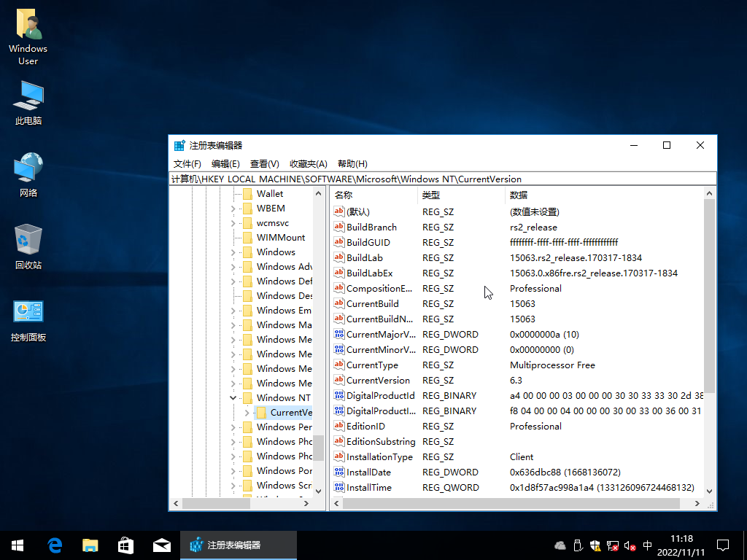
Task: Click the 'Multiprocessor Free' data cell
Action: 552,365
